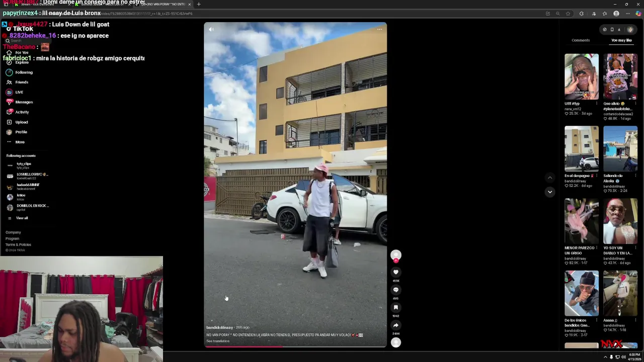Open the sound disc at the bottom of the action column
The height and width of the screenshot is (362, 644).
396,342
